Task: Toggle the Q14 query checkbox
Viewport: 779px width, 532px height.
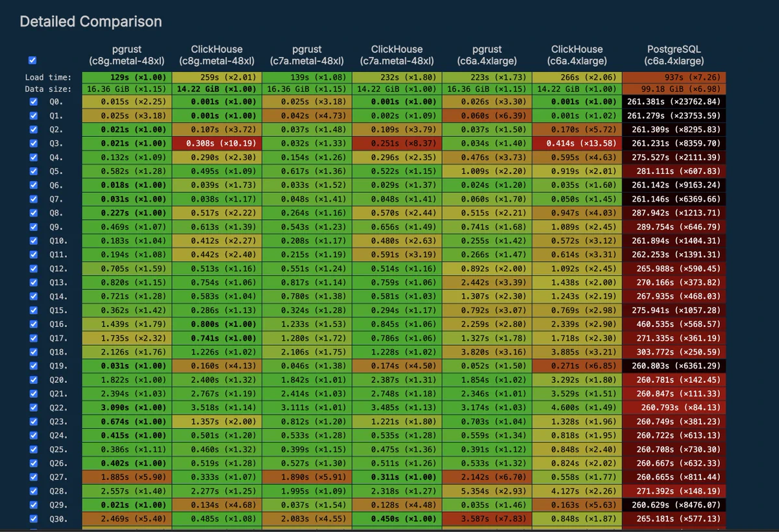Action: (x=33, y=296)
